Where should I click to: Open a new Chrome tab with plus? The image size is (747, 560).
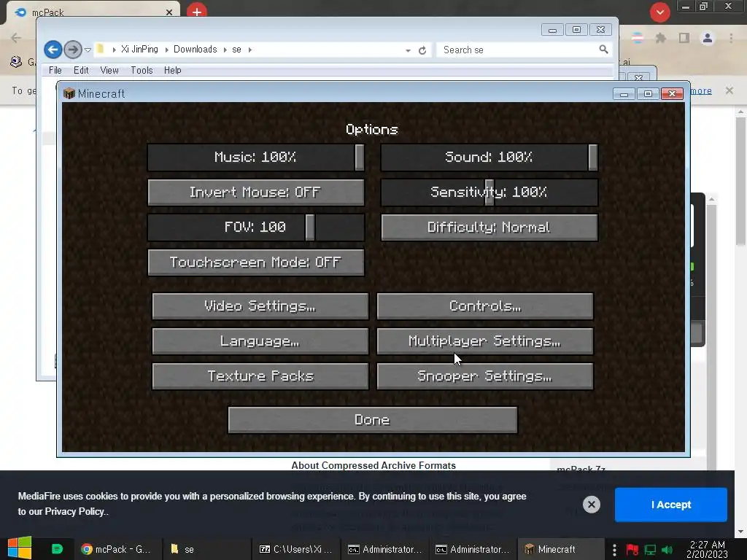197,12
